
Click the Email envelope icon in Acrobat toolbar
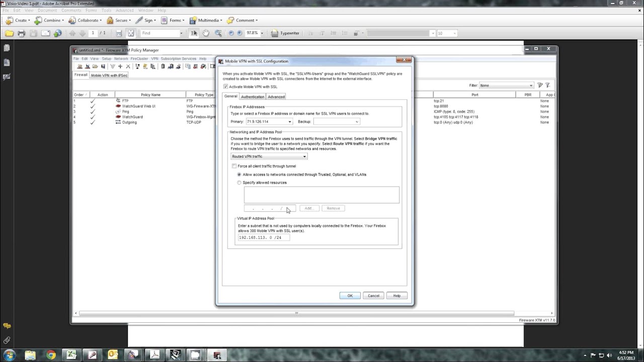click(x=45, y=33)
